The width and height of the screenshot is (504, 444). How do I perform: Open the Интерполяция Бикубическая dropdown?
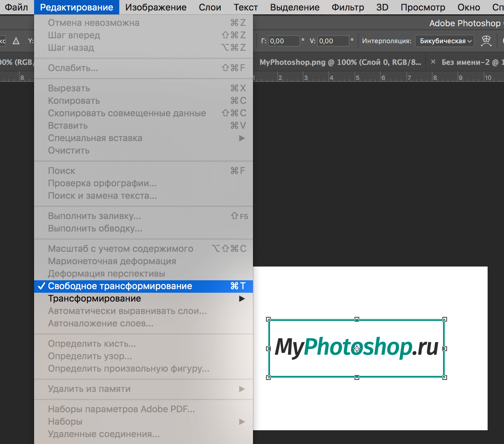(x=445, y=41)
